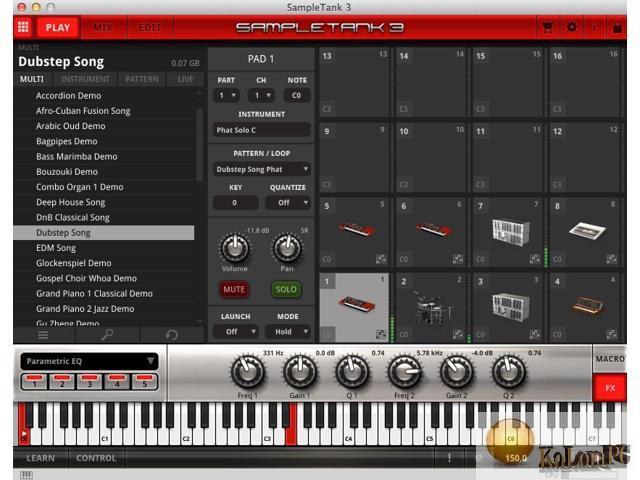Open the list menu icon below browser

43,335
